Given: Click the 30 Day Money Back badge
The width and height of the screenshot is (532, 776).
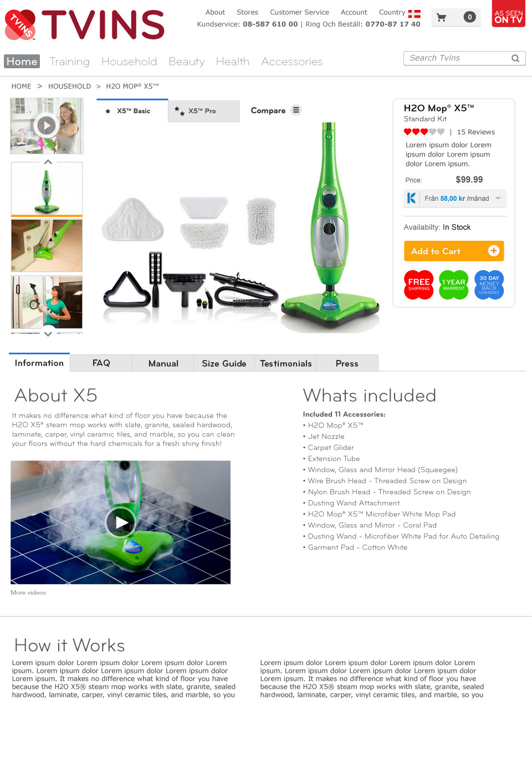Looking at the screenshot, I should click(x=489, y=285).
